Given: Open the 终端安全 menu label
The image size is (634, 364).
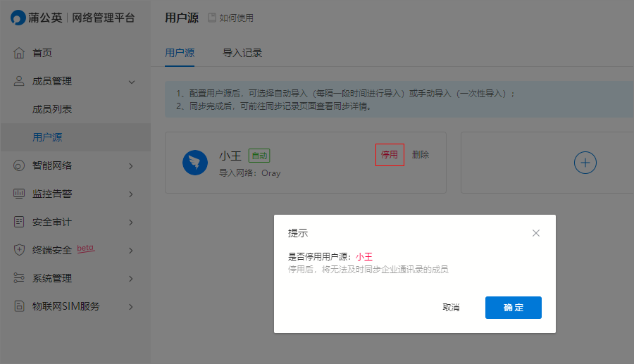Looking at the screenshot, I should (x=52, y=250).
